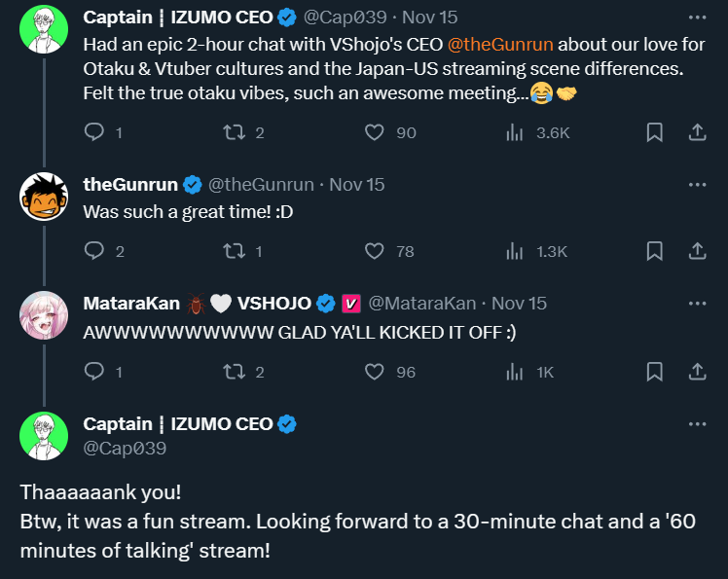Share Captain IZUMO CEO's first tweet
Screen dimensions: 728x579
click(x=697, y=132)
